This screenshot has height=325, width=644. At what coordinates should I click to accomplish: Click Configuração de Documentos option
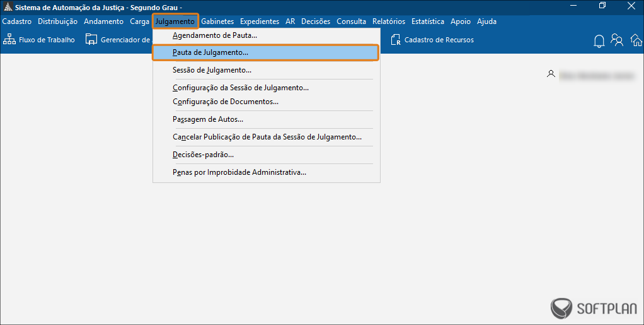(x=225, y=101)
